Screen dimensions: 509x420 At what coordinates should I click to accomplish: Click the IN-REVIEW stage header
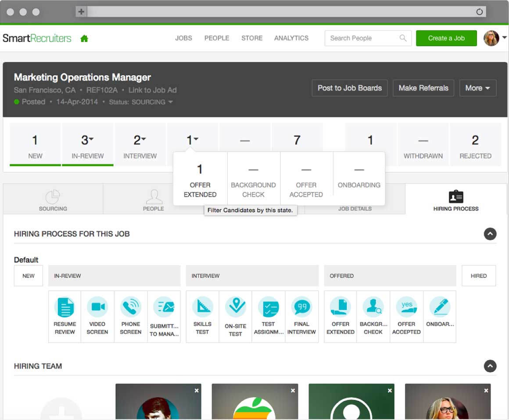tap(114, 276)
